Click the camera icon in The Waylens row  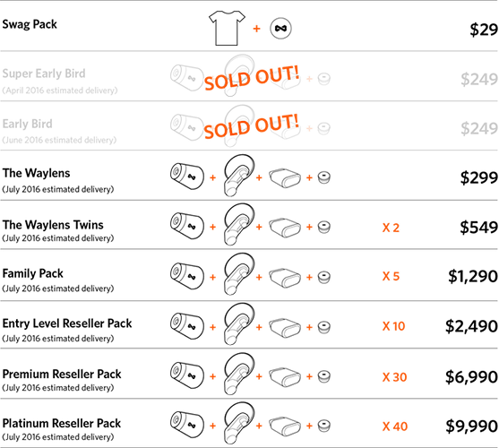tap(187, 176)
